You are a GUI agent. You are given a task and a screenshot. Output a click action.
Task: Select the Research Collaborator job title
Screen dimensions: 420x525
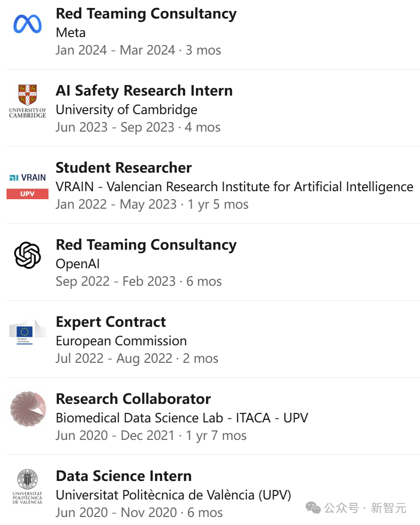click(x=133, y=399)
